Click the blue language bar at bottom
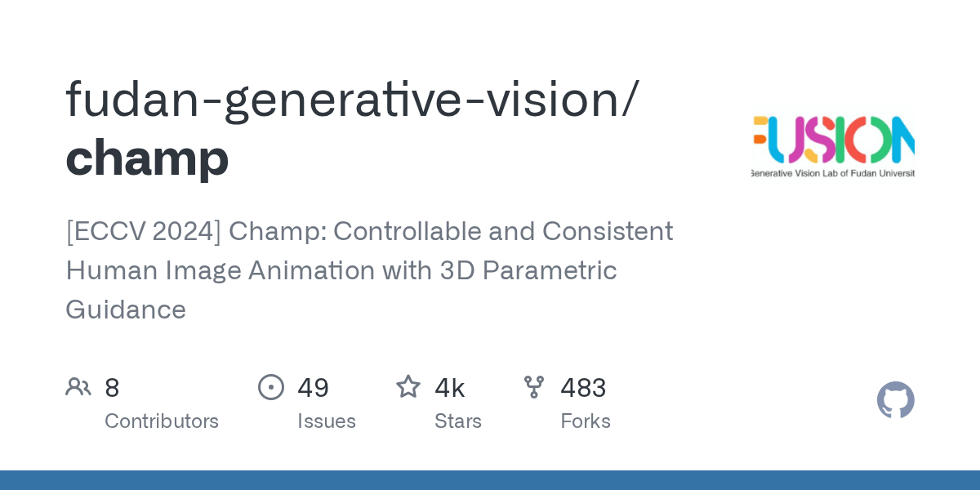 click(490, 480)
